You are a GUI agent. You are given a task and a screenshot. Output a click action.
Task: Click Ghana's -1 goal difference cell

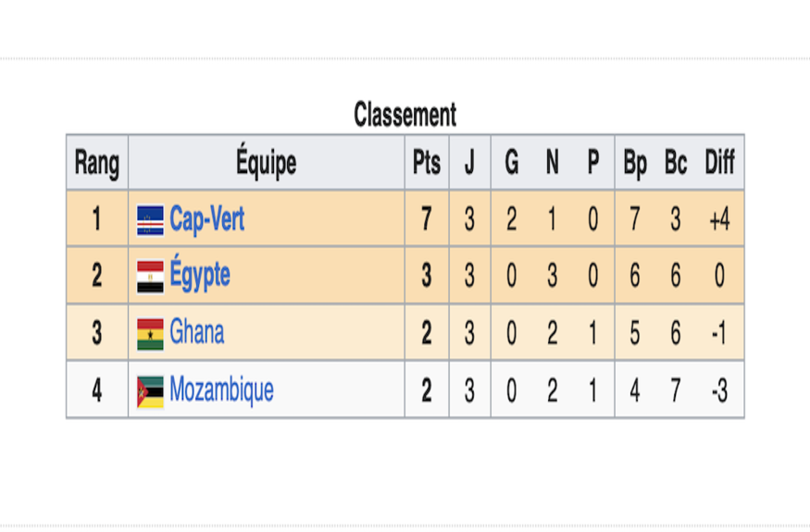click(719, 333)
